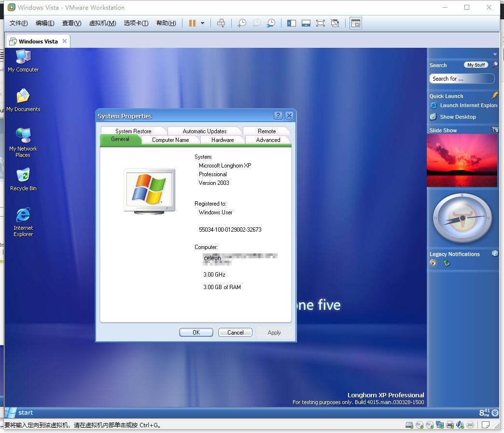This screenshot has width=504, height=433.
Task: Click the Search for input field
Action: (462, 79)
